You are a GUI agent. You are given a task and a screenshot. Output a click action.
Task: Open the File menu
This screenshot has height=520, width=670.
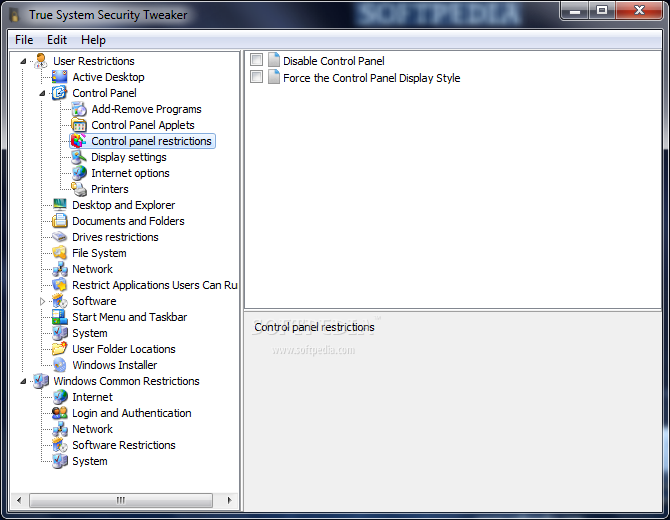24,40
